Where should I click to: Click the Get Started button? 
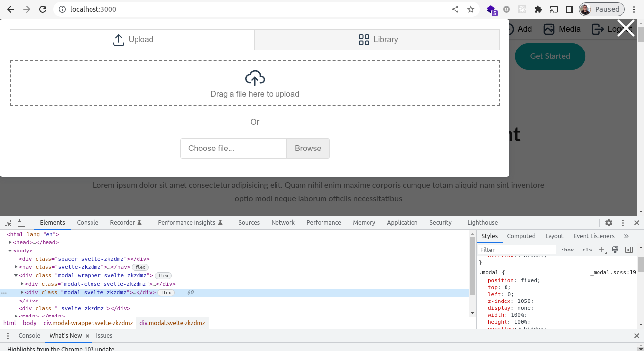(x=550, y=56)
